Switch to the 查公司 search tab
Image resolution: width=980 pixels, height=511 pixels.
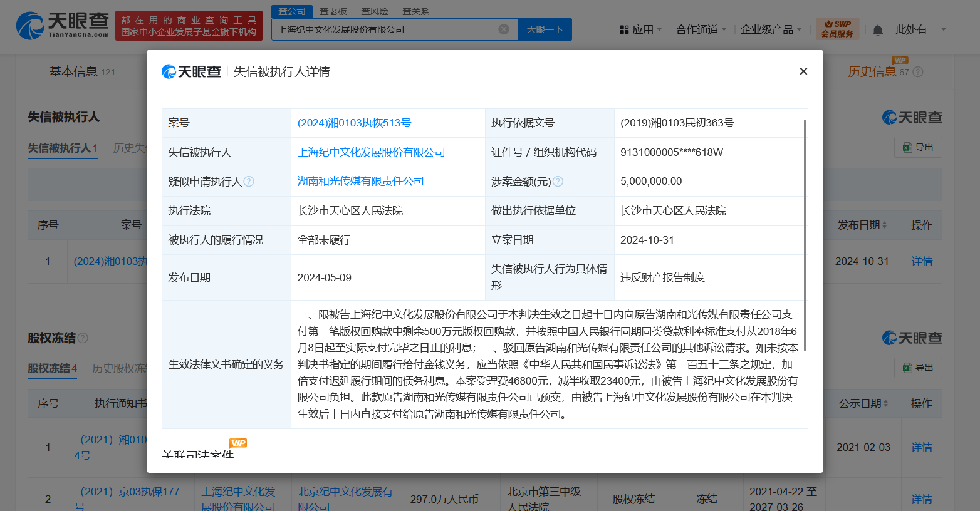click(292, 11)
